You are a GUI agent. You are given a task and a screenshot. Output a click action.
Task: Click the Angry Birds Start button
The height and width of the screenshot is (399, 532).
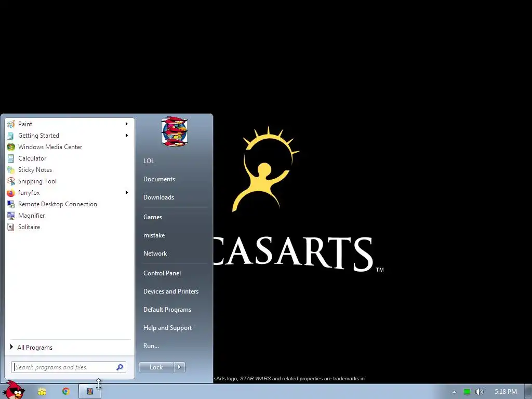(x=14, y=390)
